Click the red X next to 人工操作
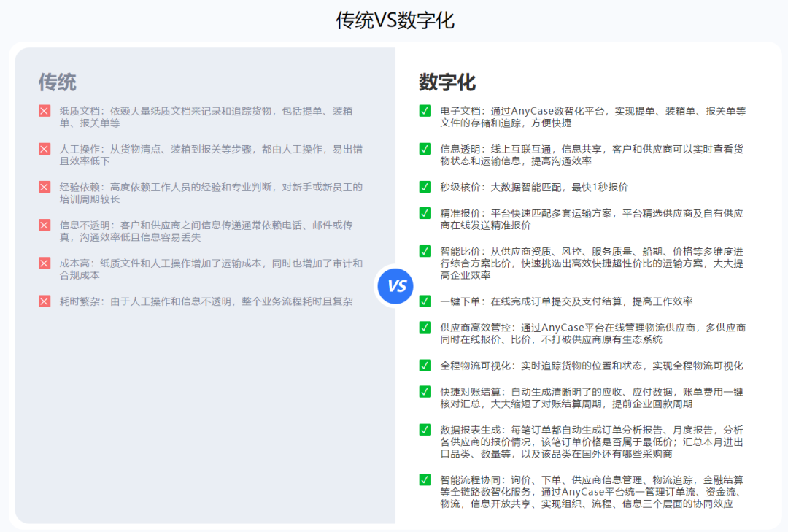Image resolution: width=788 pixels, height=532 pixels. click(45, 149)
